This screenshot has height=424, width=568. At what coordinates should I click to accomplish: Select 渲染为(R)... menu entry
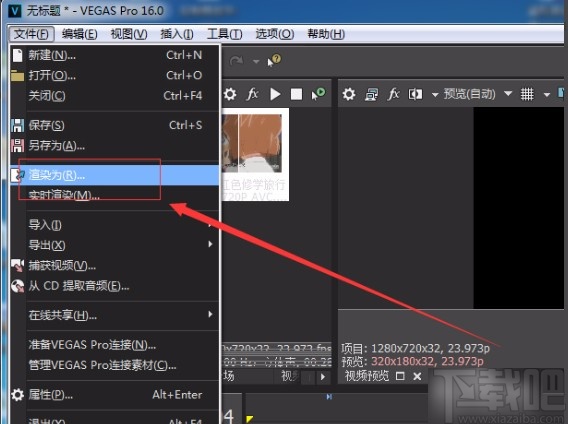click(x=114, y=175)
